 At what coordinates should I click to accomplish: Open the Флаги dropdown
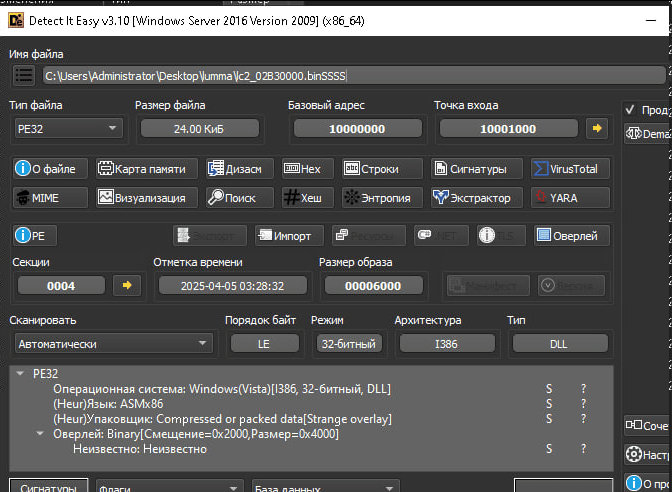170,487
